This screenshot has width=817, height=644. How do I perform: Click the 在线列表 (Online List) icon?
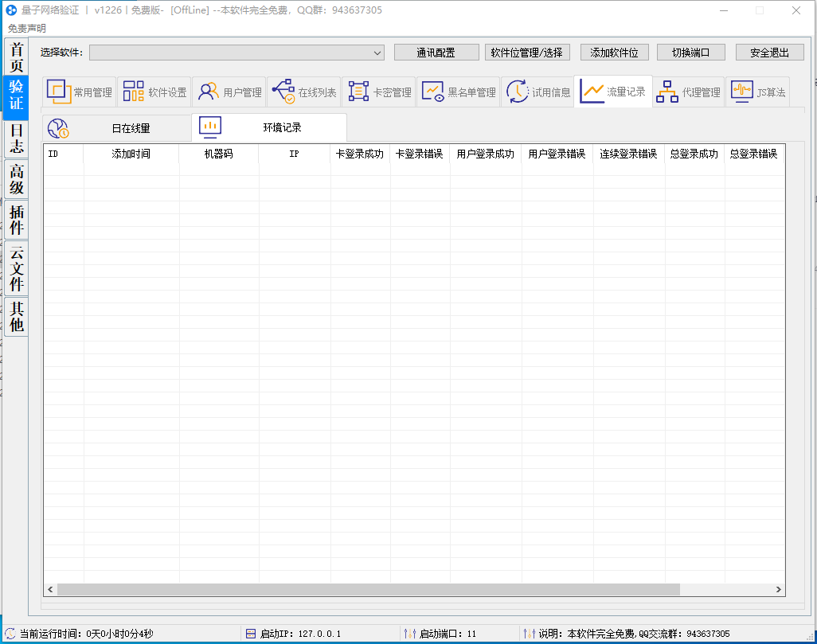(x=304, y=91)
